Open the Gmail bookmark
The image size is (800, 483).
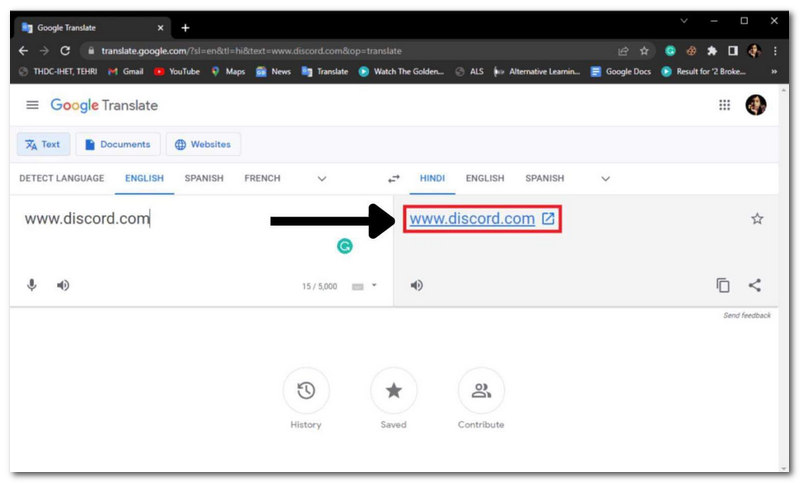(x=126, y=71)
